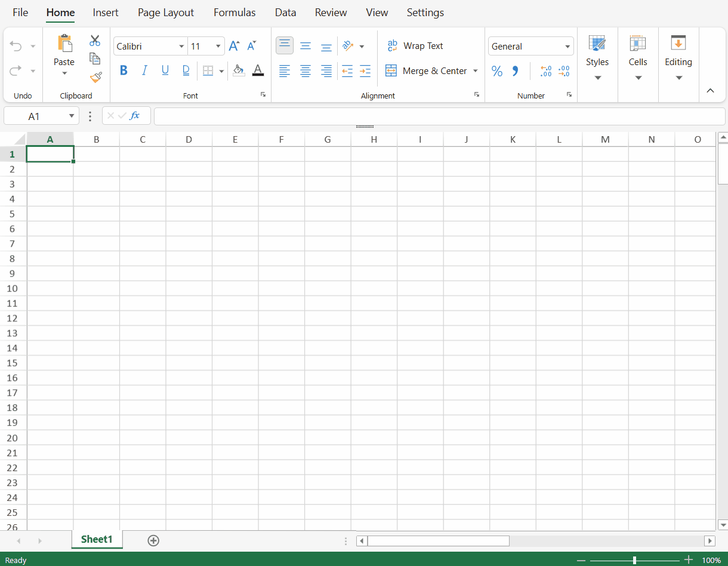The image size is (728, 566).
Task: Click the Fill Color bucket icon
Action: coord(238,70)
